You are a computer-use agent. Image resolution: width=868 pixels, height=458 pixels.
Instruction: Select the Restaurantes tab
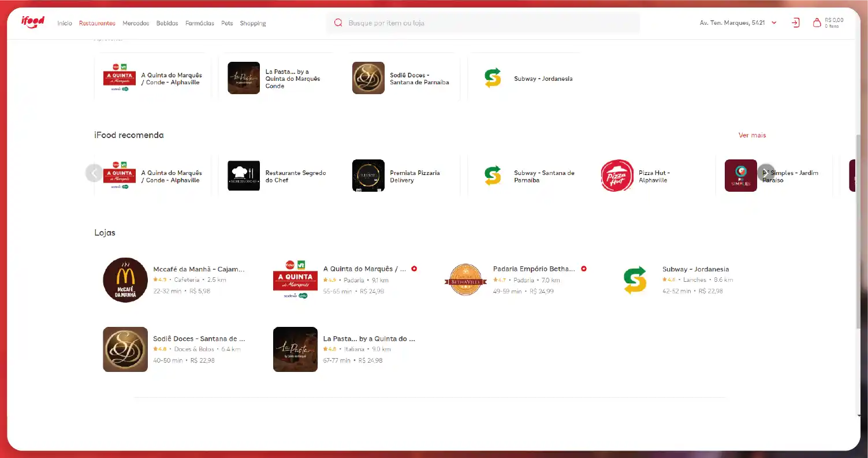[x=97, y=23]
